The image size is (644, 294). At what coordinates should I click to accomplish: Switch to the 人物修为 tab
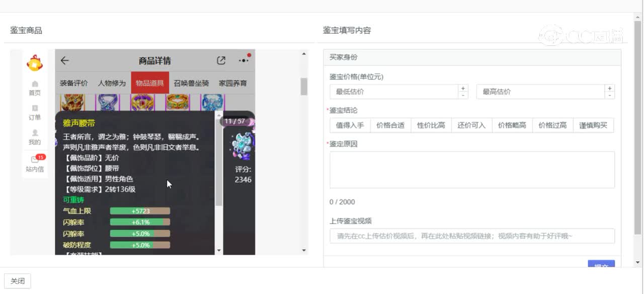click(x=112, y=83)
